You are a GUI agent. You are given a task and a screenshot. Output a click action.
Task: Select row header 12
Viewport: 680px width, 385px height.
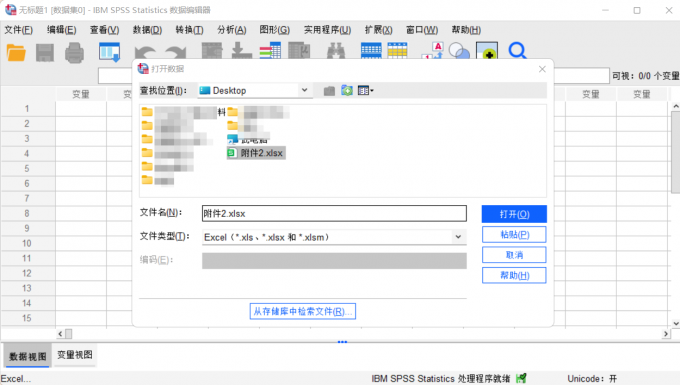27,273
